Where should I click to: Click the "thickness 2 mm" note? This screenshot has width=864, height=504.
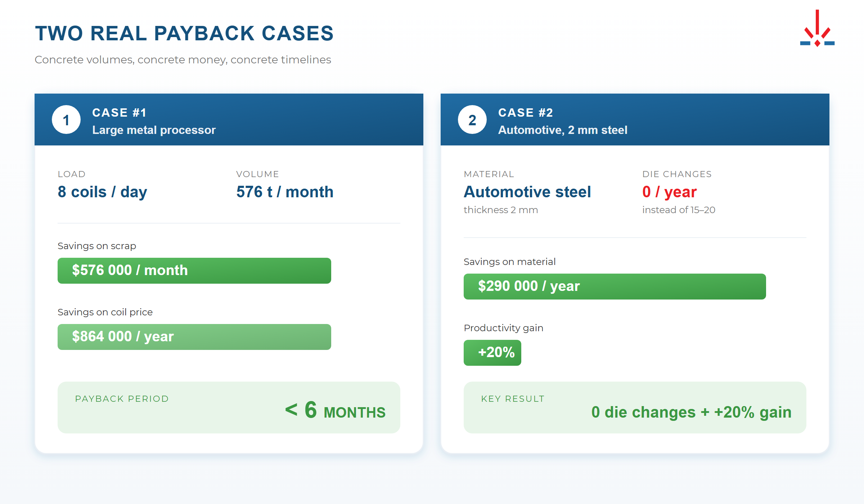(x=501, y=210)
